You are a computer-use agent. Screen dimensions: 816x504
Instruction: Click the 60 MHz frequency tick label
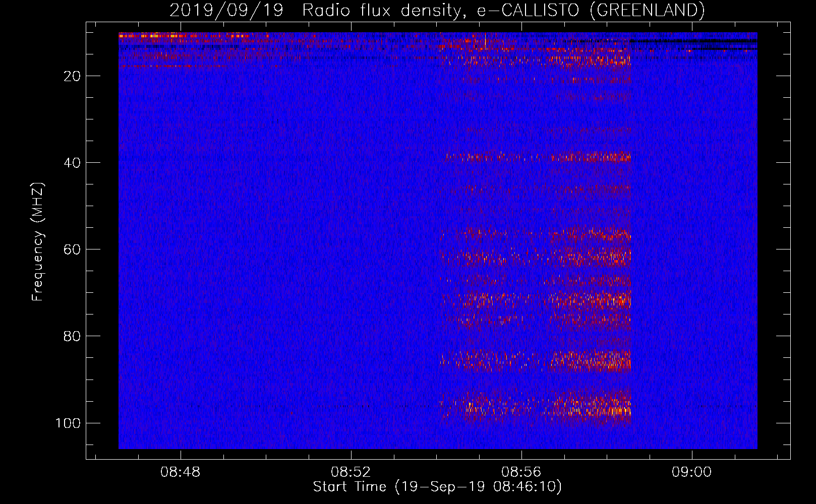[73, 249]
